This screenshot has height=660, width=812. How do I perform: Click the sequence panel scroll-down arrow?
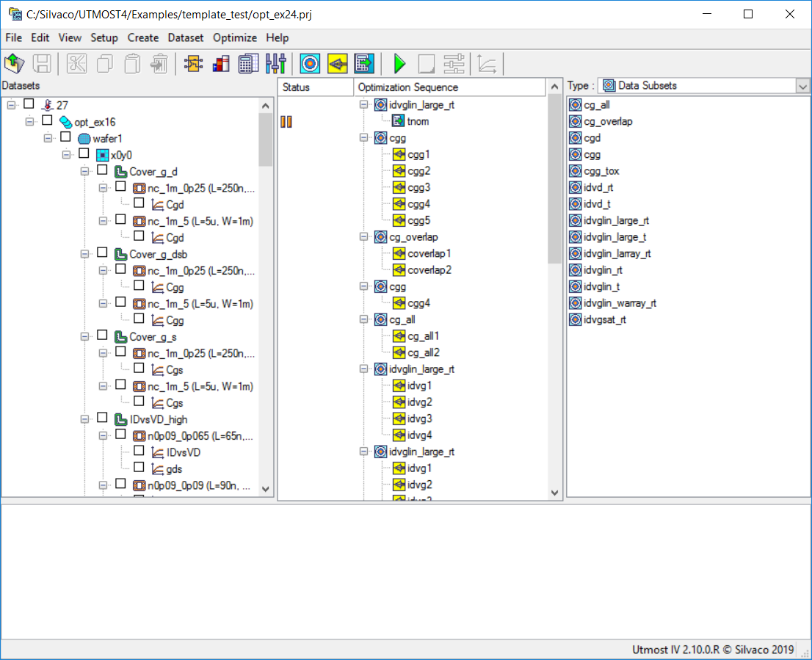(554, 493)
